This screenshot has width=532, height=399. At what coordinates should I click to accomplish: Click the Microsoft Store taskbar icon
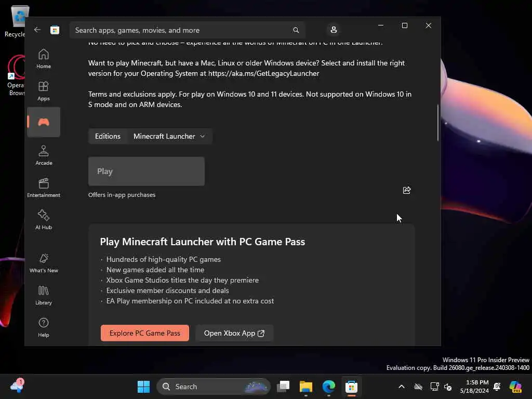tap(352, 387)
